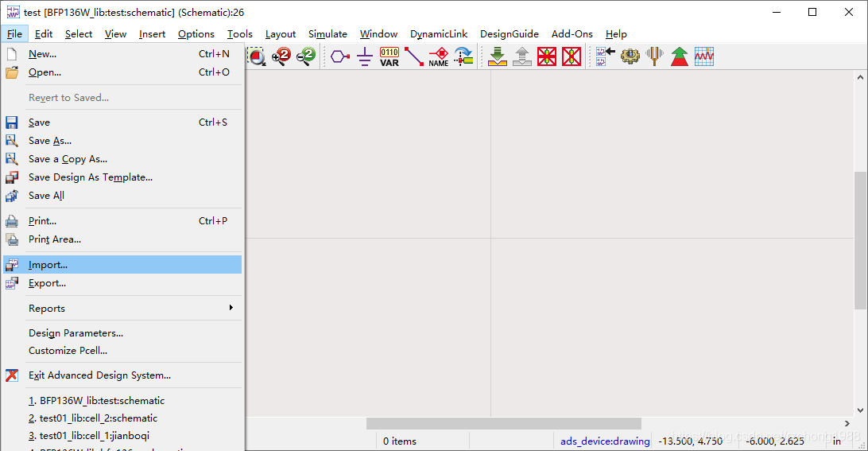The image size is (868, 451).
Task: Open the Window menu
Action: tap(378, 34)
